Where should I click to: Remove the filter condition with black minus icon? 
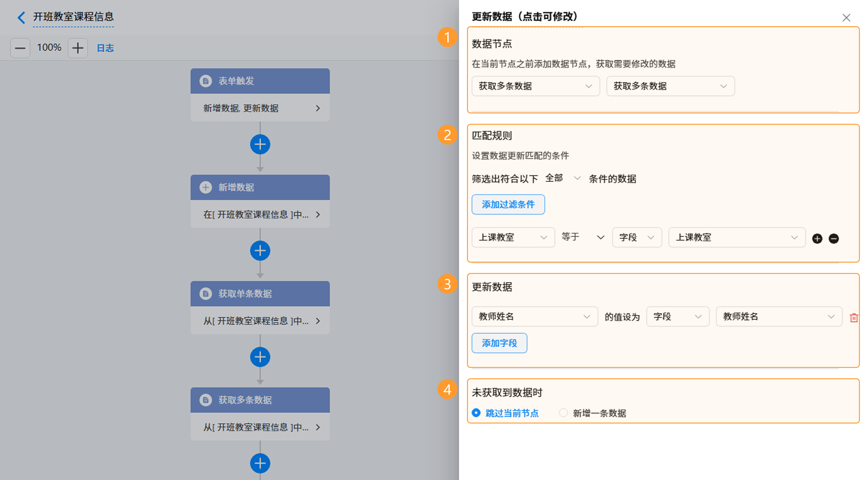click(834, 238)
